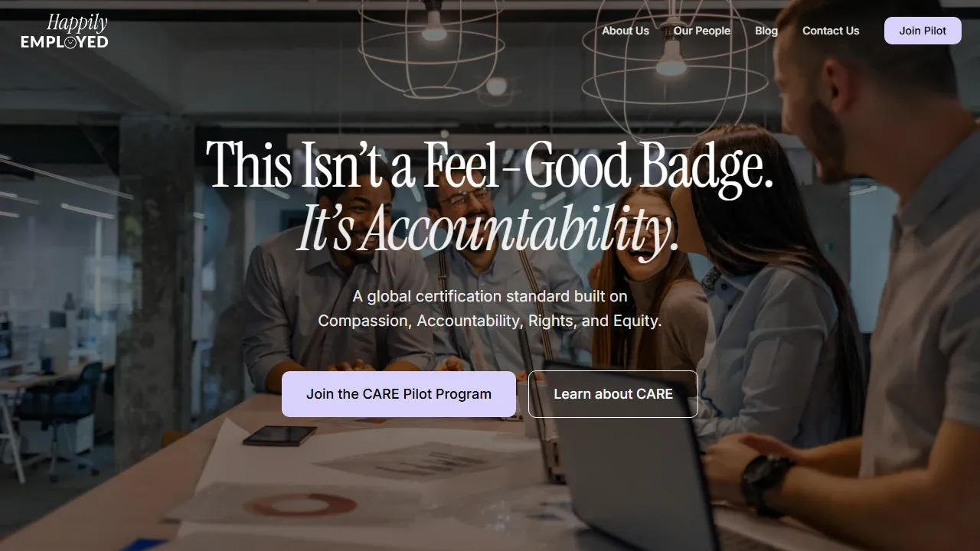Open the About Us page
The image size is (980, 551).
click(x=625, y=31)
